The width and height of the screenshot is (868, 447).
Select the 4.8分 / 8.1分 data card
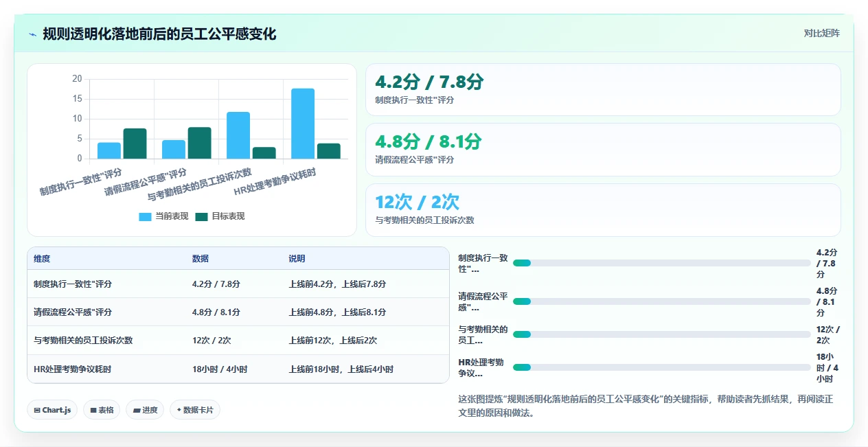pos(603,150)
